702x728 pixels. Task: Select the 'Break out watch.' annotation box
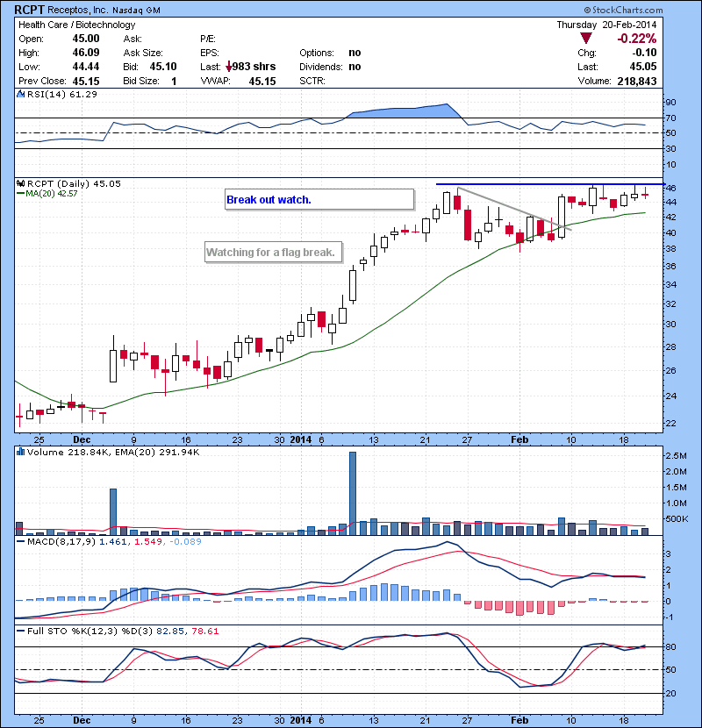pos(318,199)
